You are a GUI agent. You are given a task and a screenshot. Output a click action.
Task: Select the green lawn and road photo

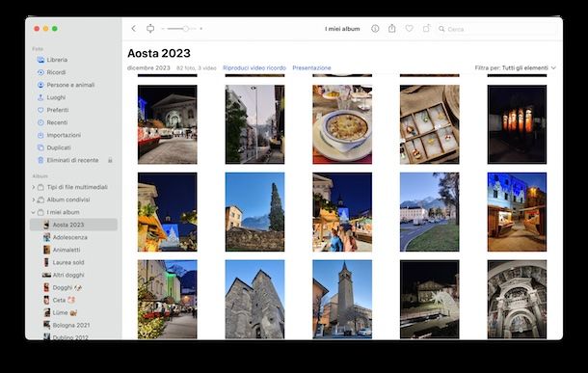click(x=429, y=212)
